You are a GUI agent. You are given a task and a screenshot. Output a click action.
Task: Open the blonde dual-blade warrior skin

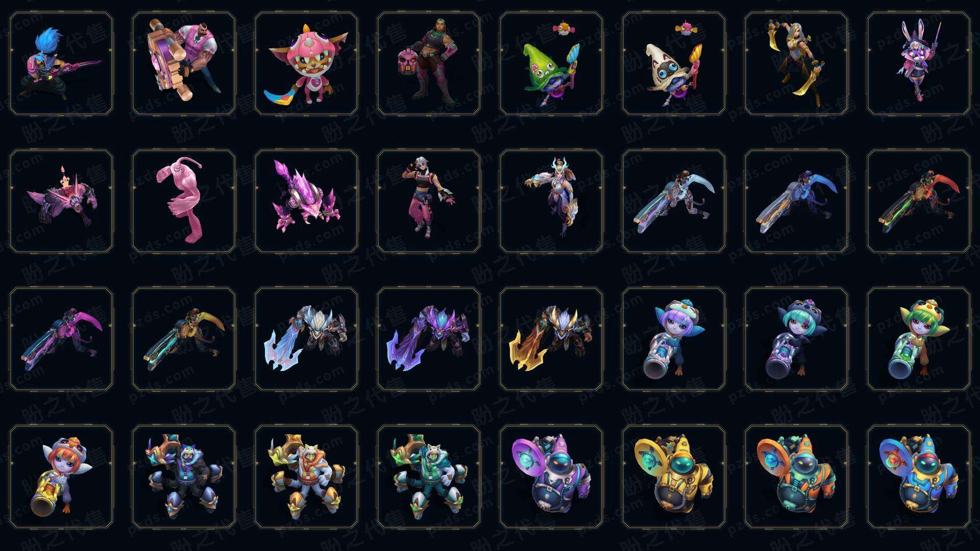pyautogui.click(x=796, y=64)
